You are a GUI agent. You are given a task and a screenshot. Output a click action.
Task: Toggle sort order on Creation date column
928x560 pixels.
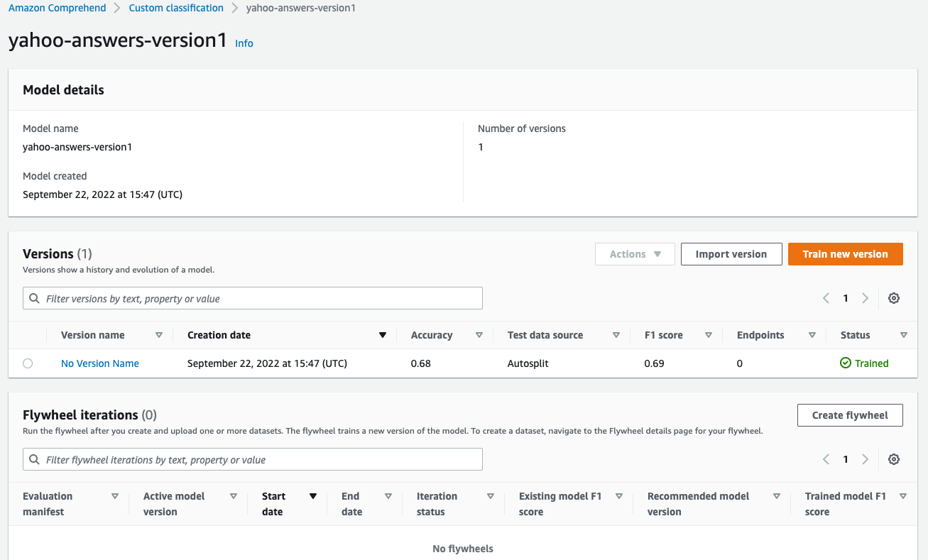pyautogui.click(x=382, y=334)
